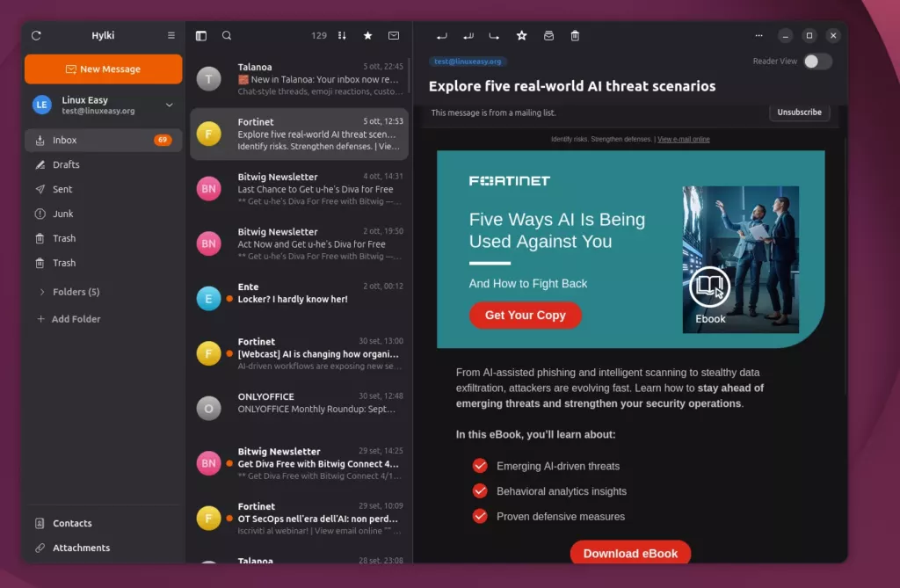Viewport: 900px width, 588px height.
Task: Click the Reply arrow icon
Action: click(441, 36)
